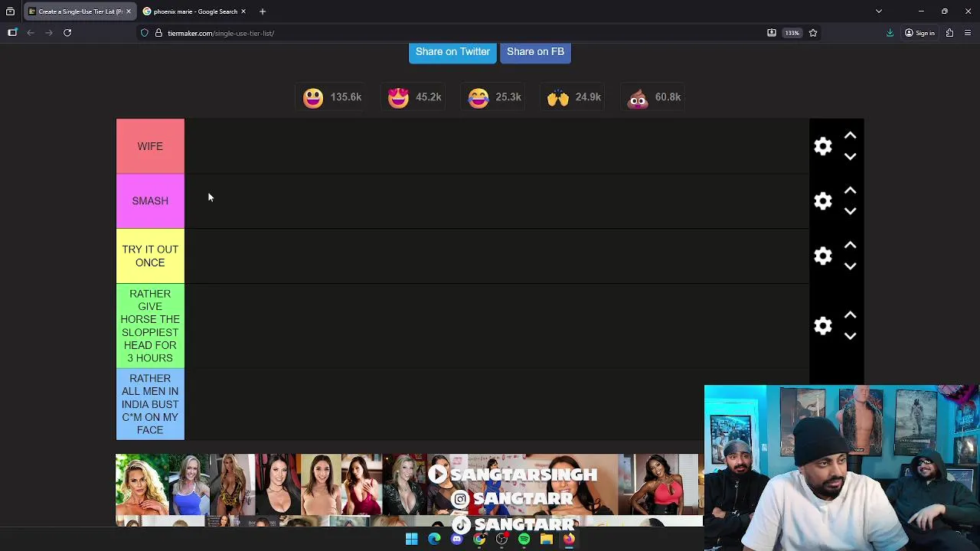Click the Share on Twitter button
The width and height of the screenshot is (980, 551).
coord(452,51)
